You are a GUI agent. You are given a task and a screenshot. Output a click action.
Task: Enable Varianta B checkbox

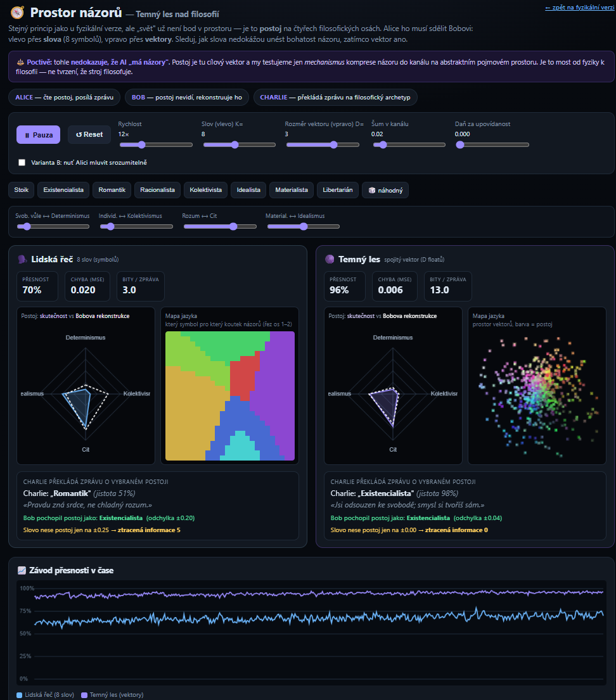click(22, 163)
